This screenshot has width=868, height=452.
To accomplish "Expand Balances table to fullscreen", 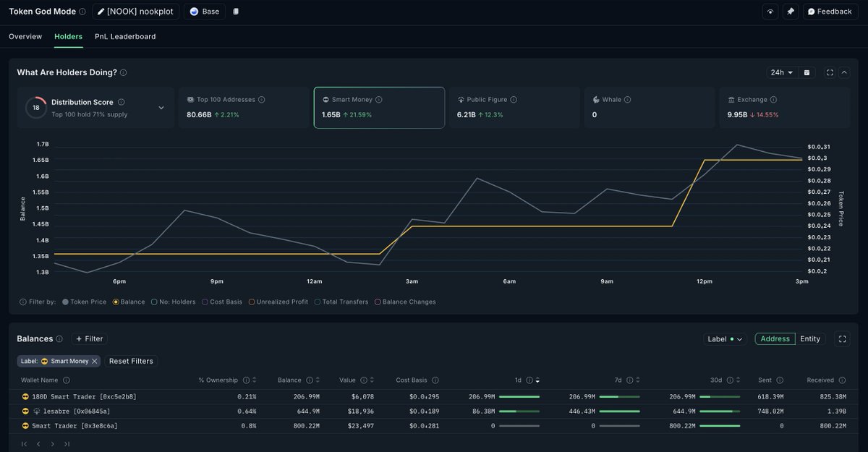I will [x=841, y=338].
